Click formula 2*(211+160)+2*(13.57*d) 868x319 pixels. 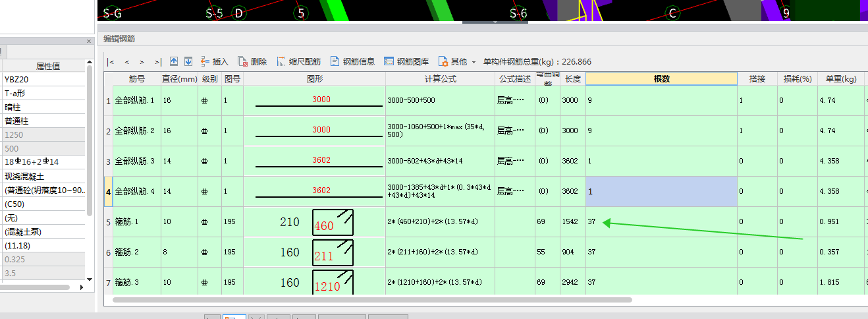coord(440,252)
